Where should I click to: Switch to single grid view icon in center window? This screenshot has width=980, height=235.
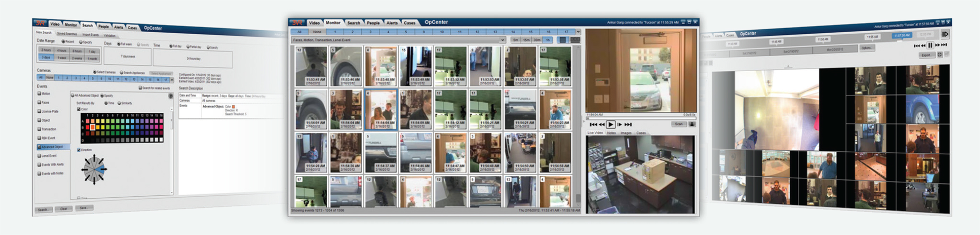point(562,40)
